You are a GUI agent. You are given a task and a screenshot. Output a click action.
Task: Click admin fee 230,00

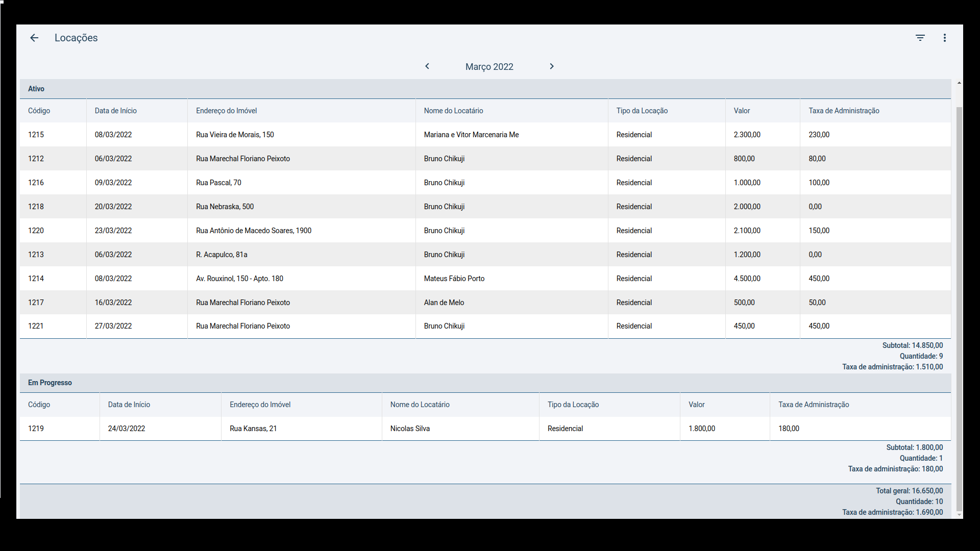(x=819, y=135)
